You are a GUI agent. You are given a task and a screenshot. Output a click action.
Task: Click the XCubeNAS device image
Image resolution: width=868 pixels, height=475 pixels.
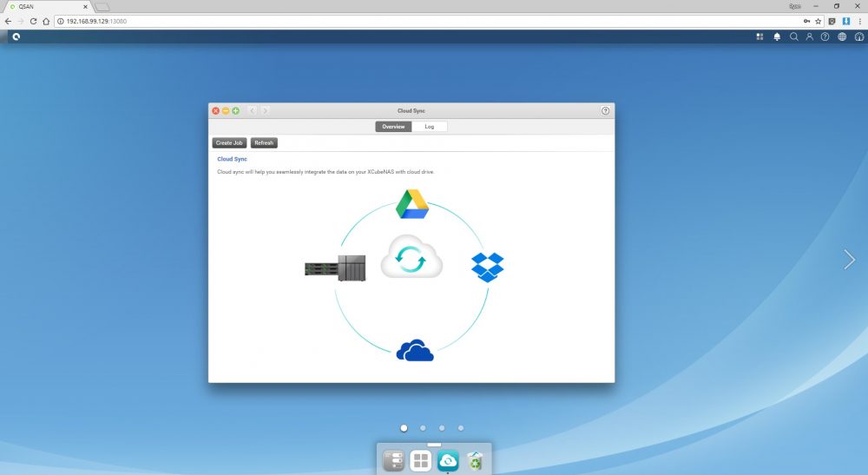(335, 268)
